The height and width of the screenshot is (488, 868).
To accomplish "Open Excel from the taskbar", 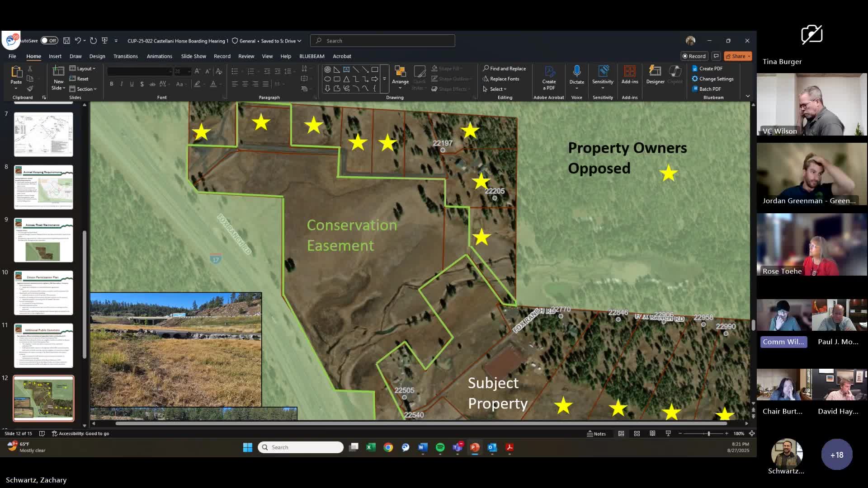I will (x=371, y=447).
